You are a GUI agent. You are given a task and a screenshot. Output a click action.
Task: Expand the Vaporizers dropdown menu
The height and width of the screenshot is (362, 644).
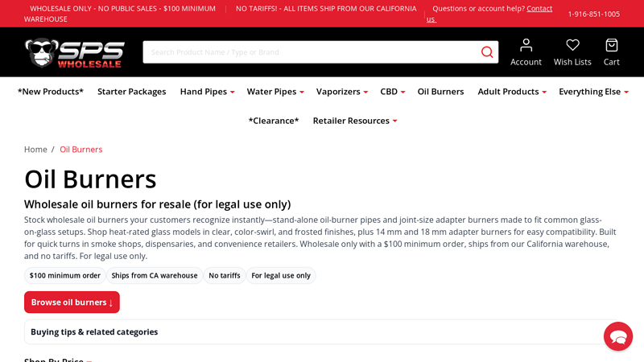point(341,92)
